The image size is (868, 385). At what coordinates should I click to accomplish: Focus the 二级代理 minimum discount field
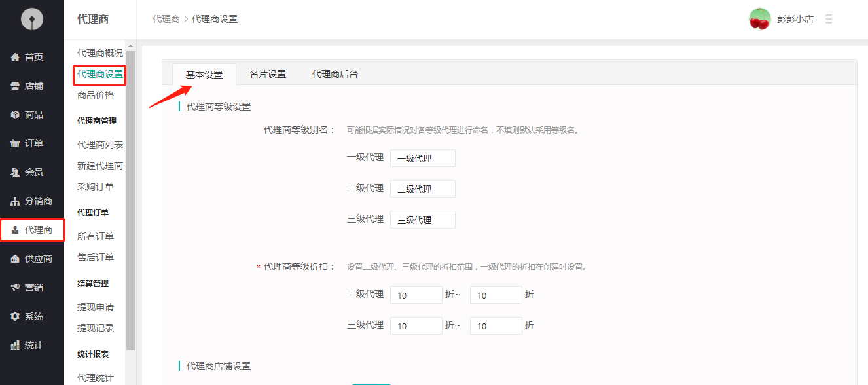[416, 295]
